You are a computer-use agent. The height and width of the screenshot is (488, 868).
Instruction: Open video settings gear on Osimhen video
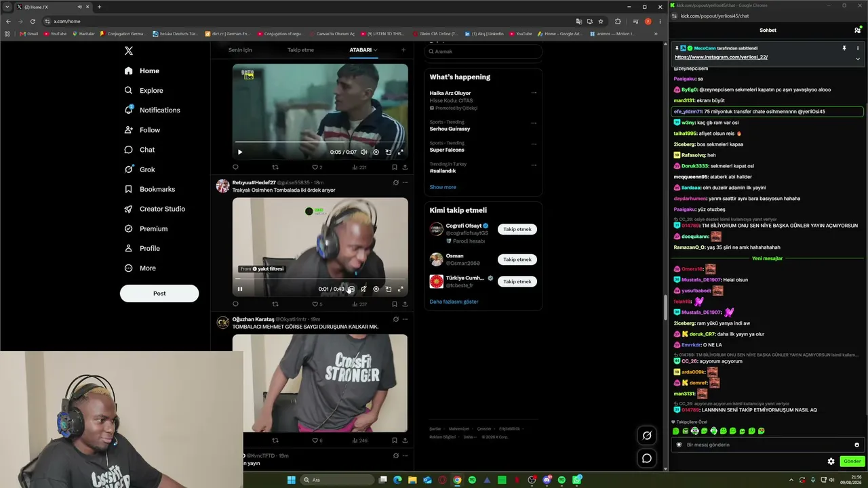(376, 289)
